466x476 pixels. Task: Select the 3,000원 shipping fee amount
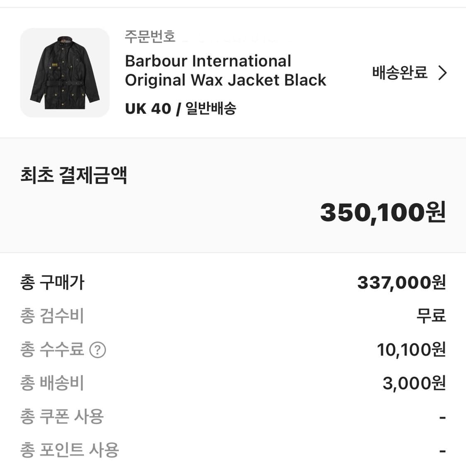pyautogui.click(x=414, y=383)
